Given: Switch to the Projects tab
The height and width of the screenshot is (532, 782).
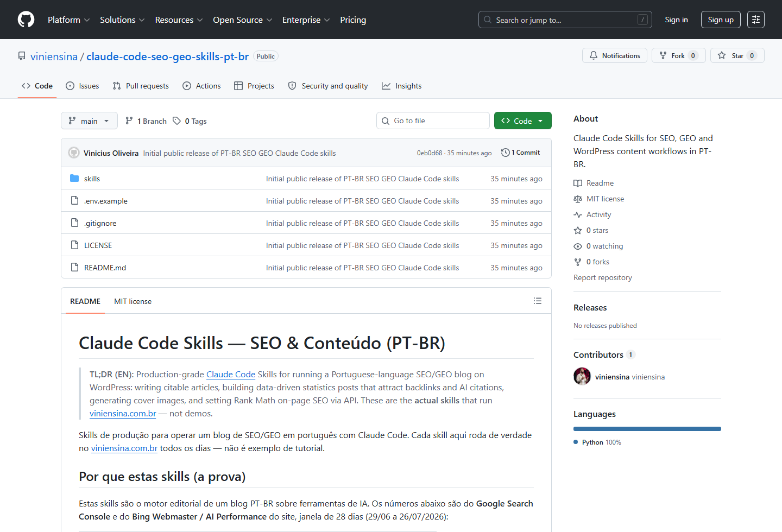Looking at the screenshot, I should tap(254, 86).
